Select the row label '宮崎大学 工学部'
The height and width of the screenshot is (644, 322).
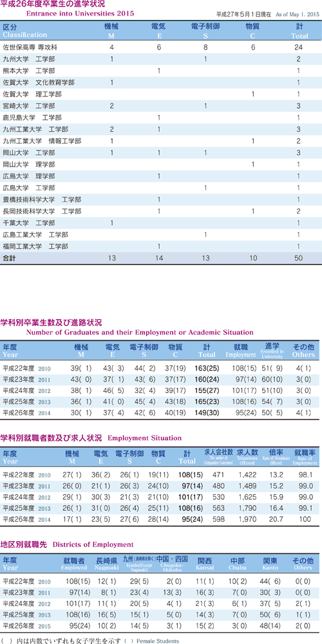tap(28, 106)
